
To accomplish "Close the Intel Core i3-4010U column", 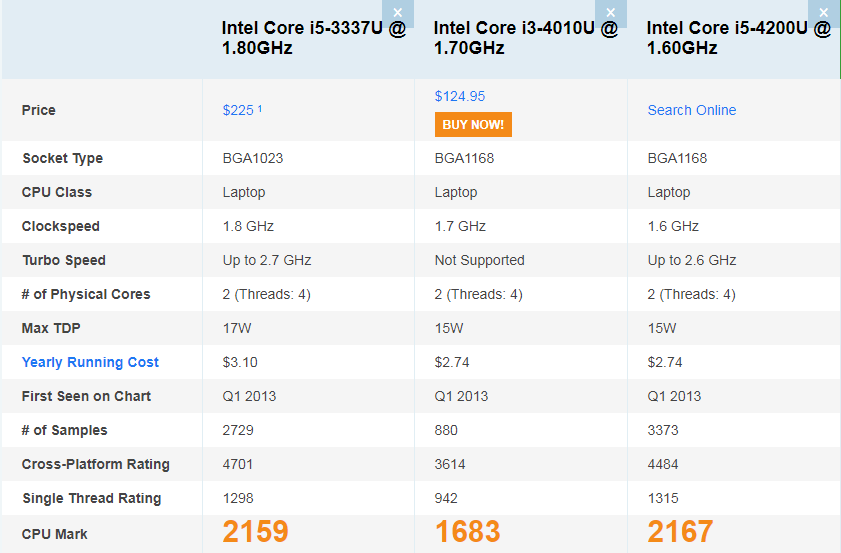I will click(610, 13).
